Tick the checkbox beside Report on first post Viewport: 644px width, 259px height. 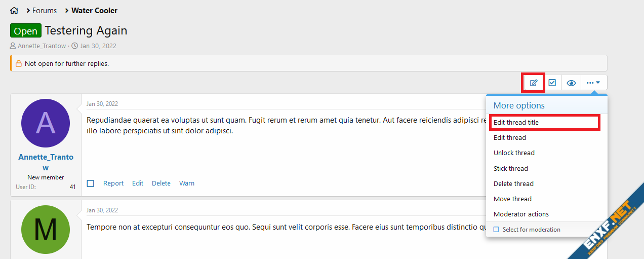point(91,183)
